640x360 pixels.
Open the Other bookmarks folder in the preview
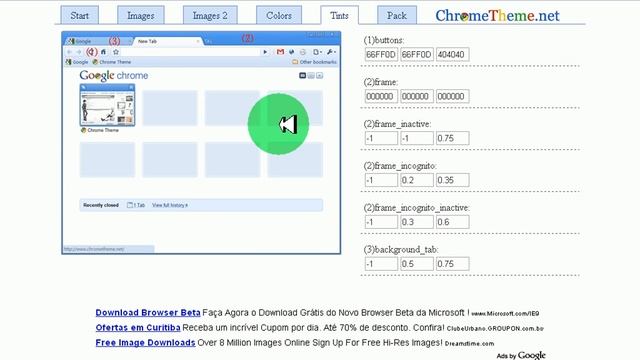point(314,62)
